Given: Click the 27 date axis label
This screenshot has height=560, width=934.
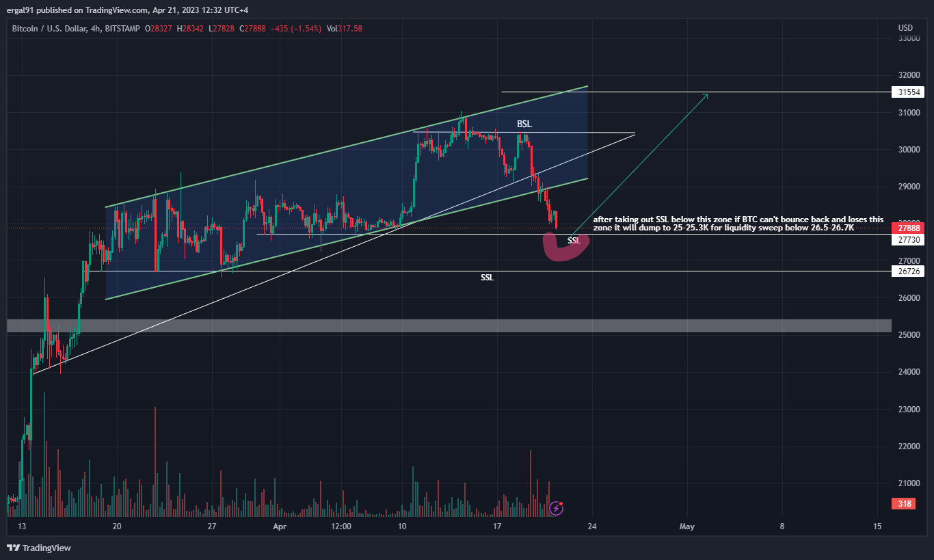Looking at the screenshot, I should pos(212,526).
